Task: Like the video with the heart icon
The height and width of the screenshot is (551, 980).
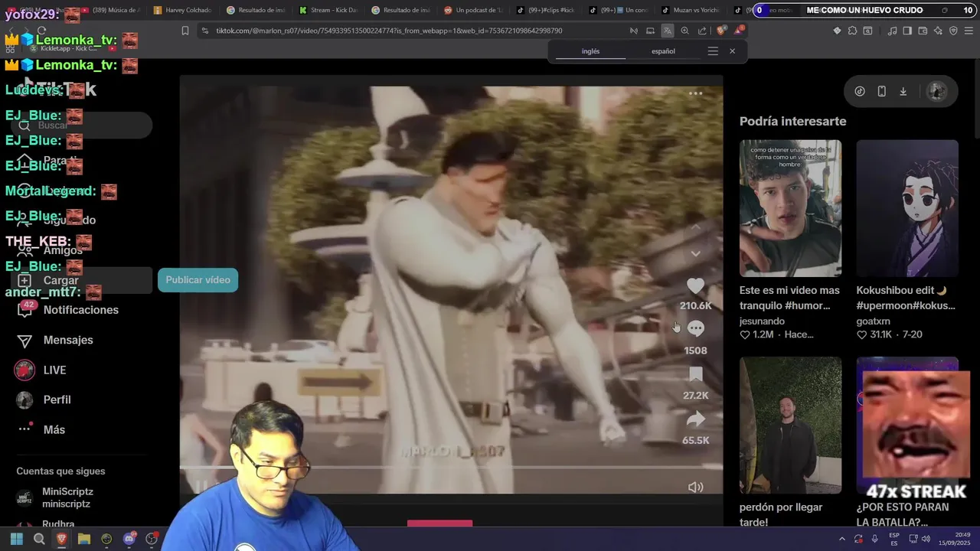Action: tap(695, 286)
